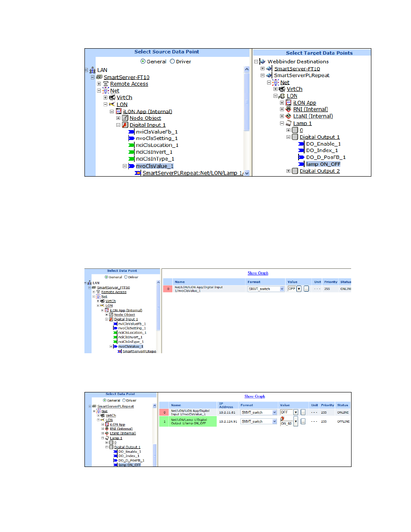Click the green nciClsLocation_1 config point icon
Screen dimensions: 411x532
(131, 145)
